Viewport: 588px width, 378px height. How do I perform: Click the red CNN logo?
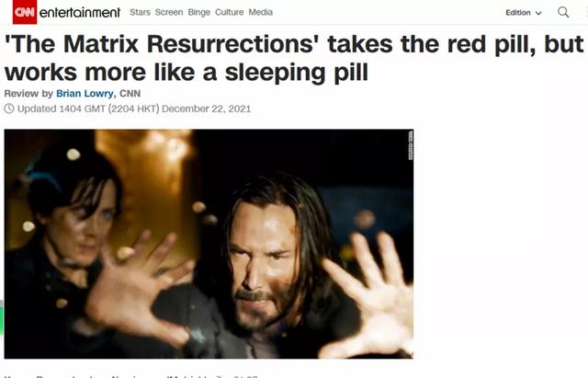(x=25, y=12)
